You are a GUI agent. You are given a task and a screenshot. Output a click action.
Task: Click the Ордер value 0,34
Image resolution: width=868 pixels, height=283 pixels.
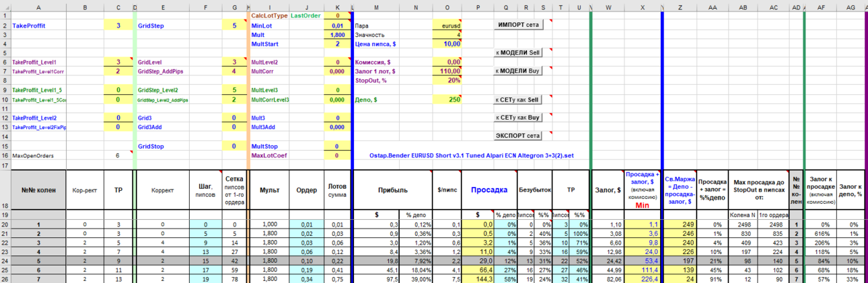307,278
